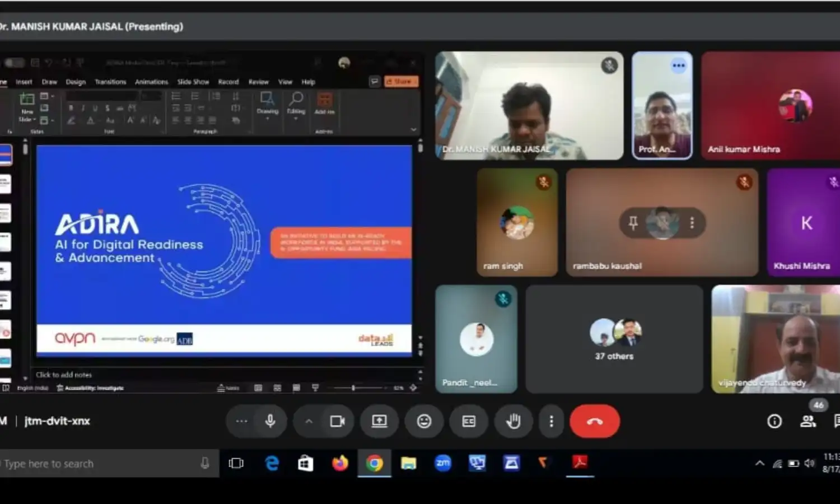Open more options on rambabu kaushal's tile
This screenshot has height=504, width=840.
tap(692, 223)
